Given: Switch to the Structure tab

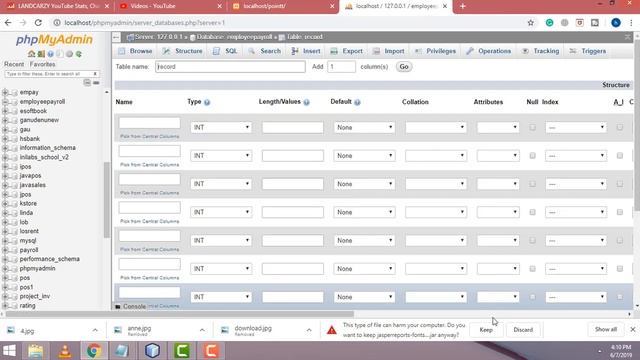Looking at the screenshot, I should 182,51.
